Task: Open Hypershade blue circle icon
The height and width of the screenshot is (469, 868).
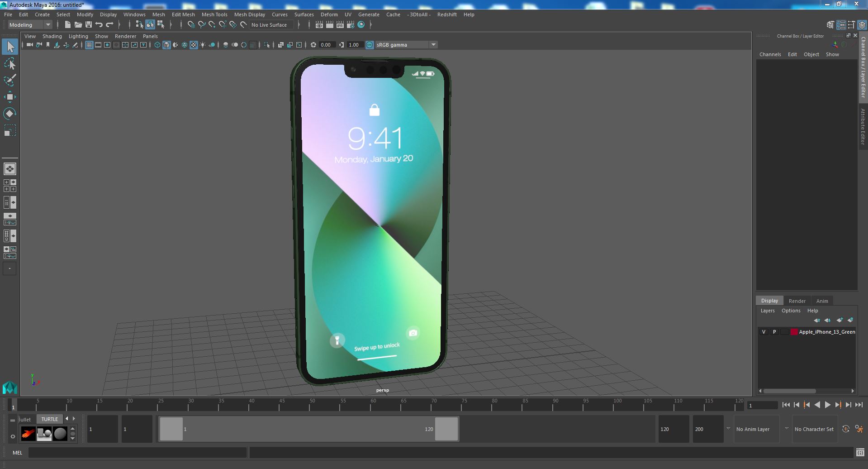Action: click(361, 25)
